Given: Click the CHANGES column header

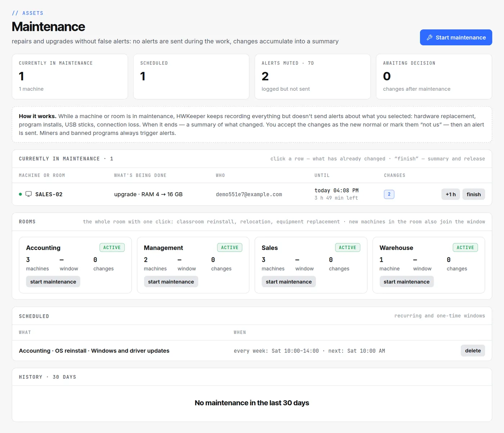Looking at the screenshot, I should (395, 175).
